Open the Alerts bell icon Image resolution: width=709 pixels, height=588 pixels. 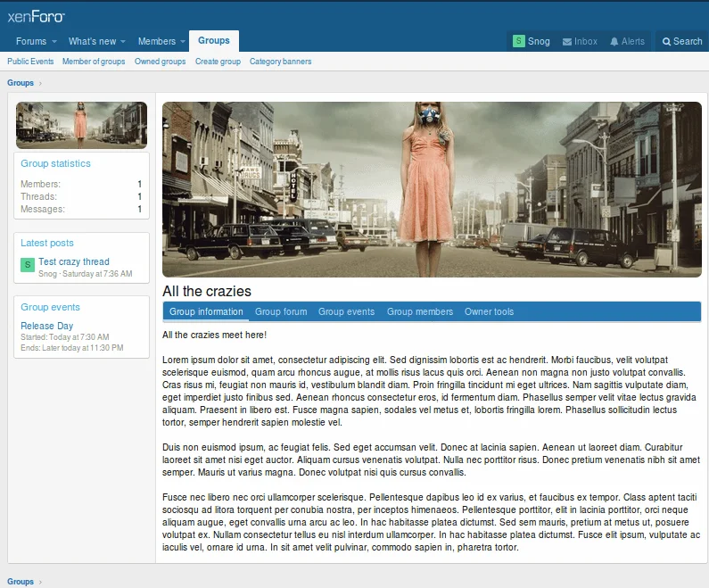click(x=614, y=41)
